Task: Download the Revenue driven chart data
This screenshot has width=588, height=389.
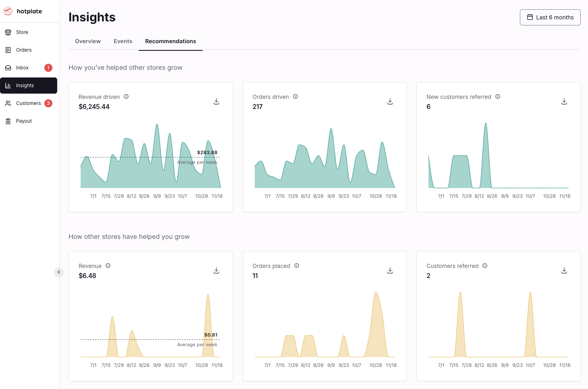Action: point(216,101)
